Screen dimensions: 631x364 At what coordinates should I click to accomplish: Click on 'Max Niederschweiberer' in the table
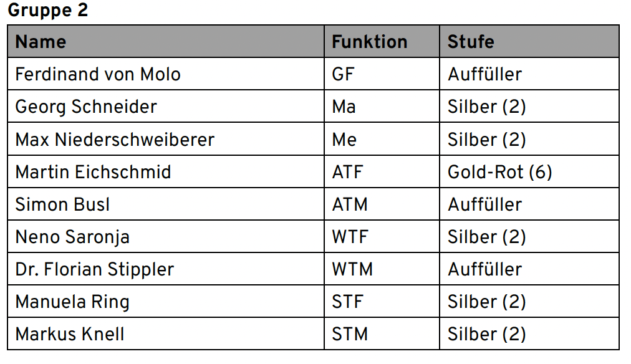pos(115,139)
